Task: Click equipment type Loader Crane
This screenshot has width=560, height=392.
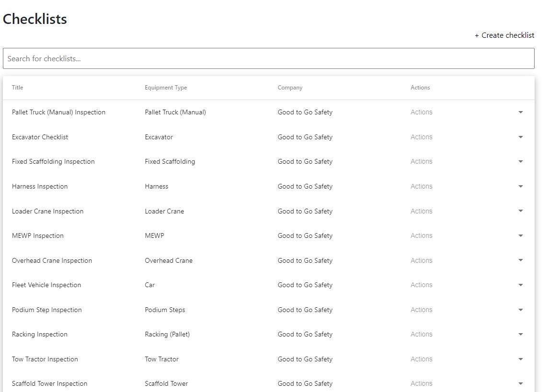Action: [x=164, y=211]
